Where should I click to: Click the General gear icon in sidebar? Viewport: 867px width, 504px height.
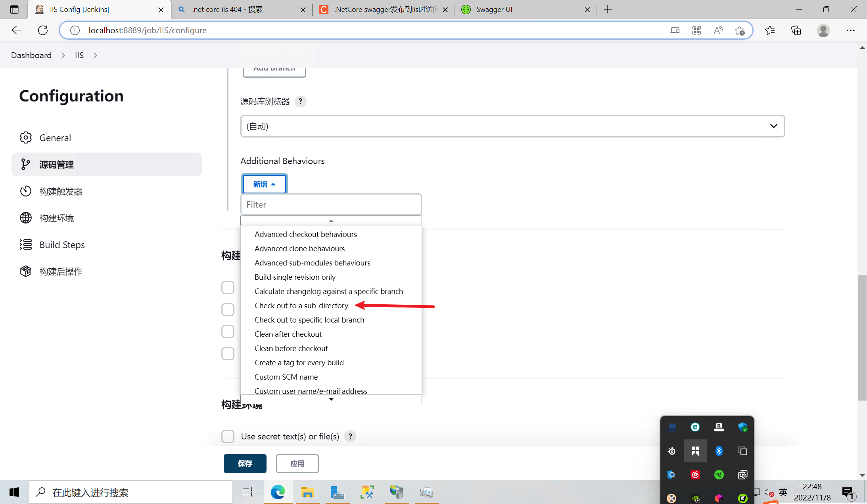(26, 137)
